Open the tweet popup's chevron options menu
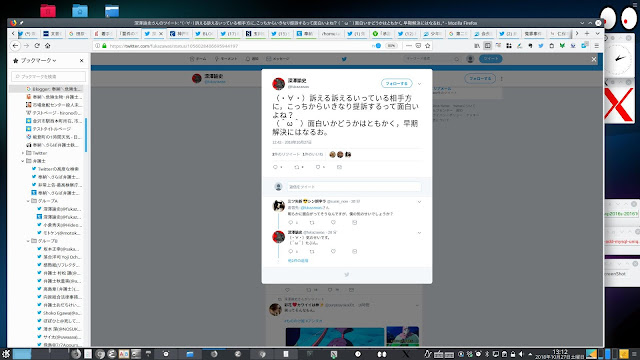The height and width of the screenshot is (360, 640). pos(419,84)
